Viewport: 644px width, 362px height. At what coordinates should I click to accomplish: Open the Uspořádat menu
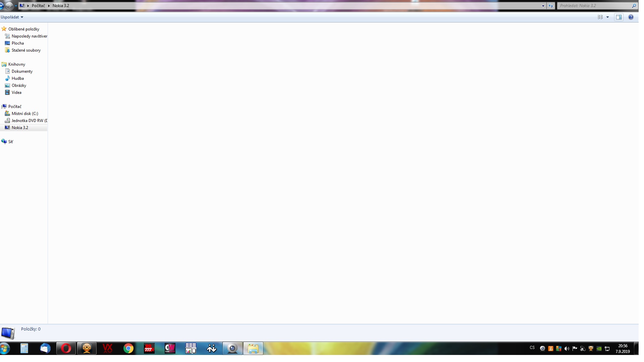pyautogui.click(x=12, y=17)
